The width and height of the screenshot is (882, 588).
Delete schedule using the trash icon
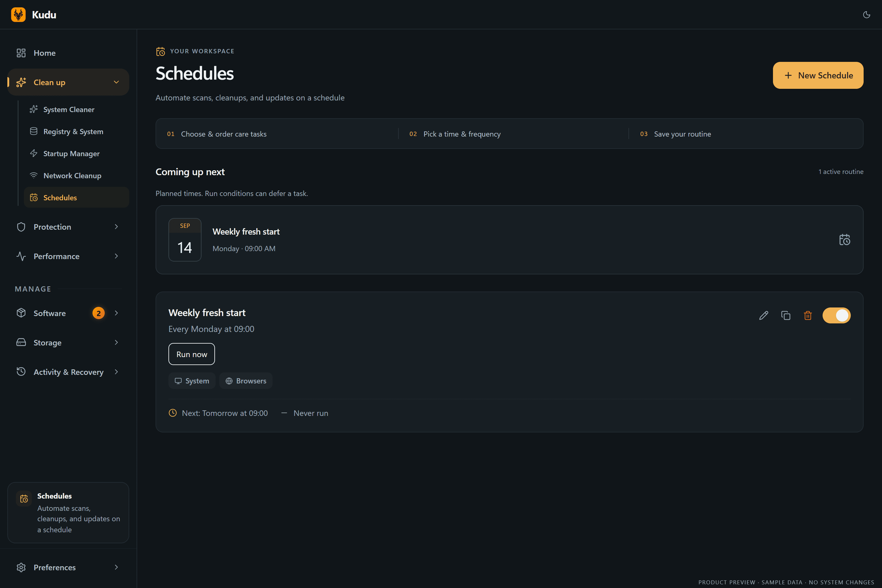tap(808, 315)
